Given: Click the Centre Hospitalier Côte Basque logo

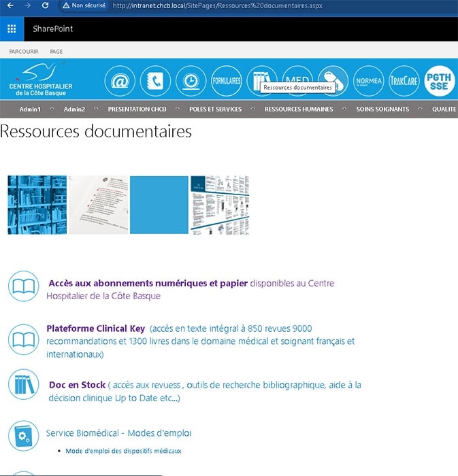Looking at the screenshot, I should (x=41, y=80).
